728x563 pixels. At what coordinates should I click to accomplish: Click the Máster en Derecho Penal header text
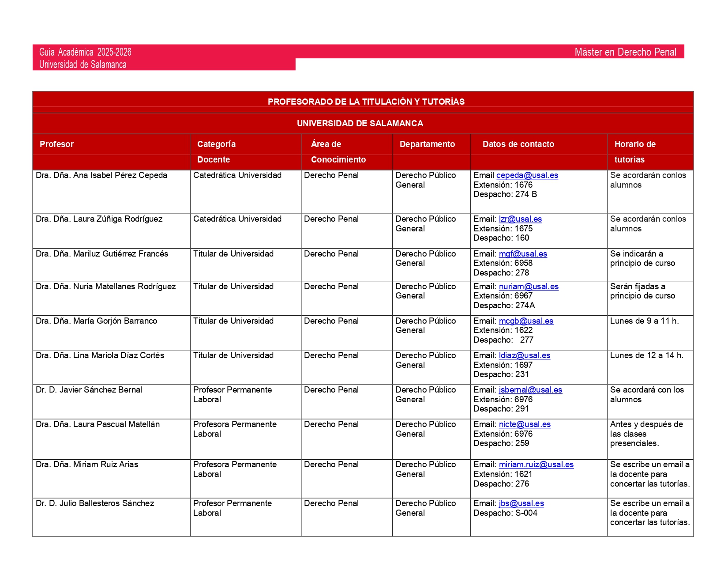pyautogui.click(x=625, y=52)
